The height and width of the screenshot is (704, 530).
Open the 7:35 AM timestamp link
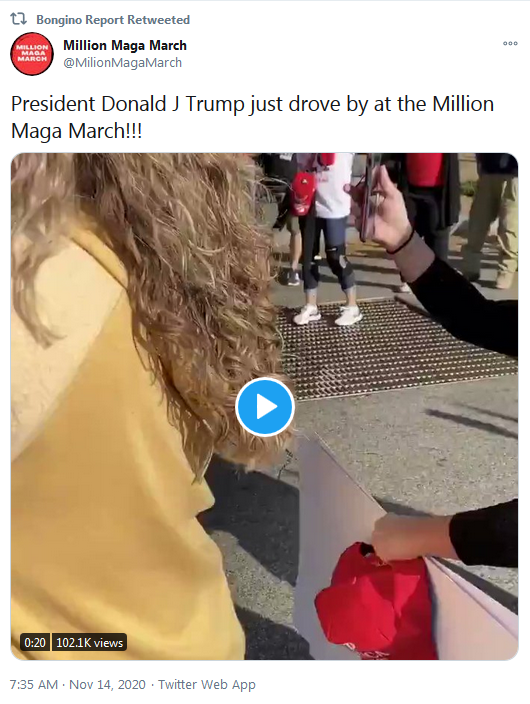34,684
